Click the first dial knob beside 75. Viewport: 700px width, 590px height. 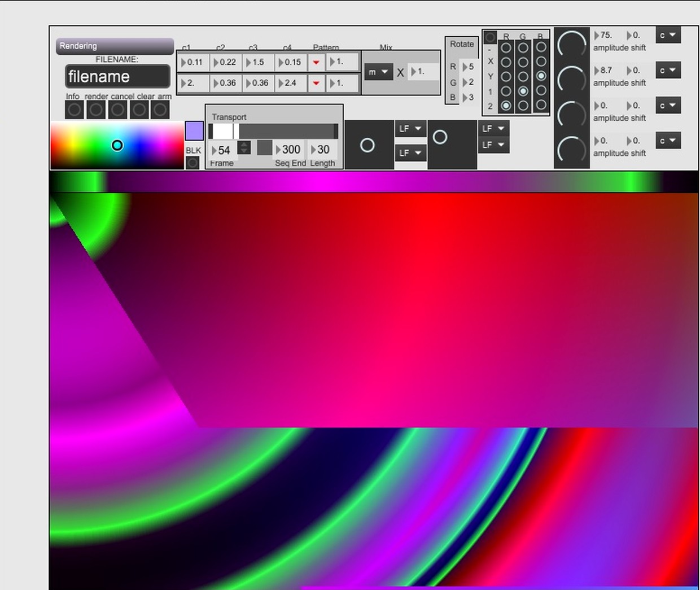572,45
